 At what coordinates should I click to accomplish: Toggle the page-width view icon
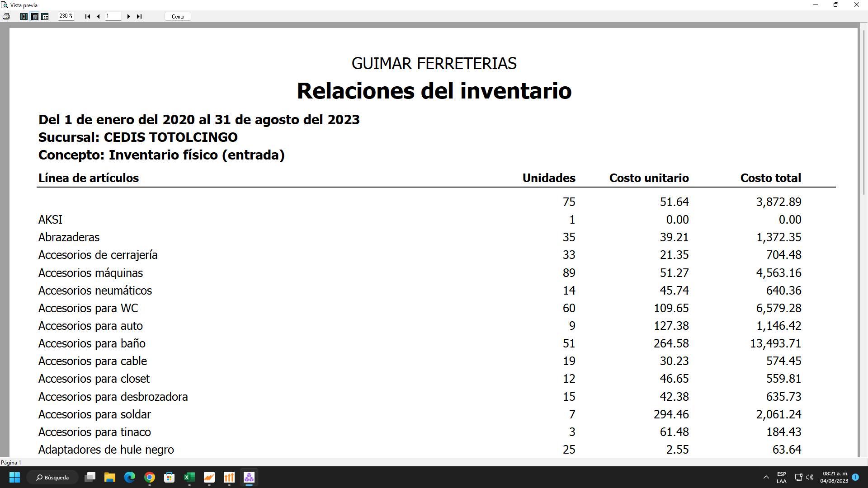pos(34,16)
